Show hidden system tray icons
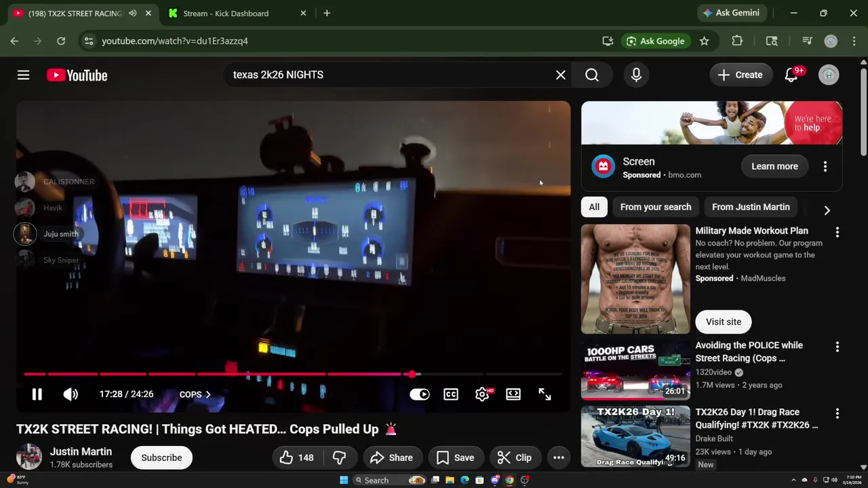 pyautogui.click(x=793, y=481)
